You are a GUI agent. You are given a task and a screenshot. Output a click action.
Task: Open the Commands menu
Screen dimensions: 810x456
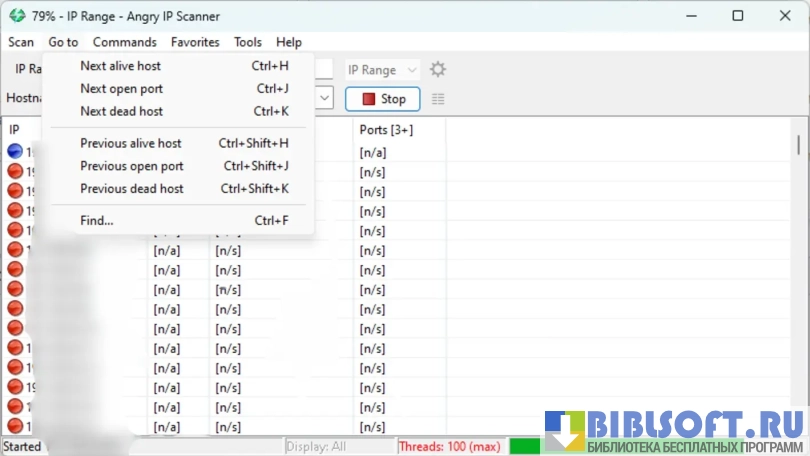(124, 42)
